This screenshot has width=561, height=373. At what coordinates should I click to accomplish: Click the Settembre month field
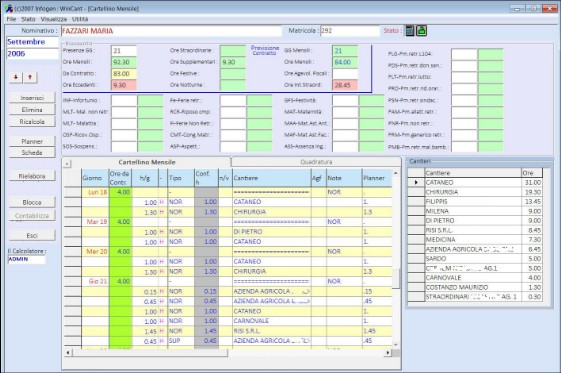(32, 42)
